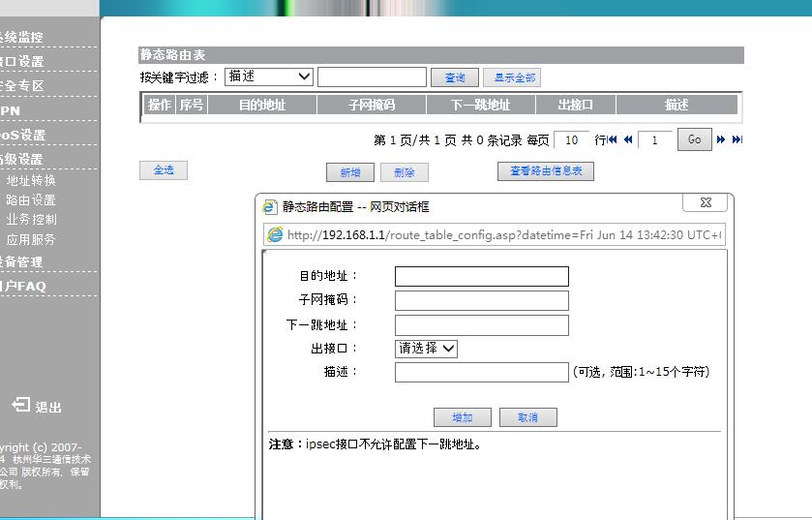812x520 pixels.
Task: Click the 序号 column header
Action: point(192,105)
